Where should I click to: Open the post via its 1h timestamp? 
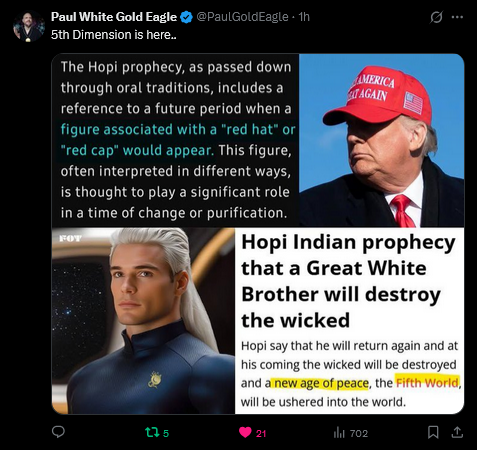point(304,17)
